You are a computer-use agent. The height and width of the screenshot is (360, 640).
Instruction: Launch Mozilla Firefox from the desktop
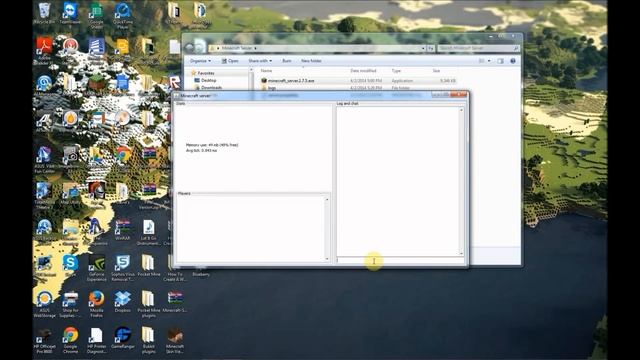[x=96, y=304]
